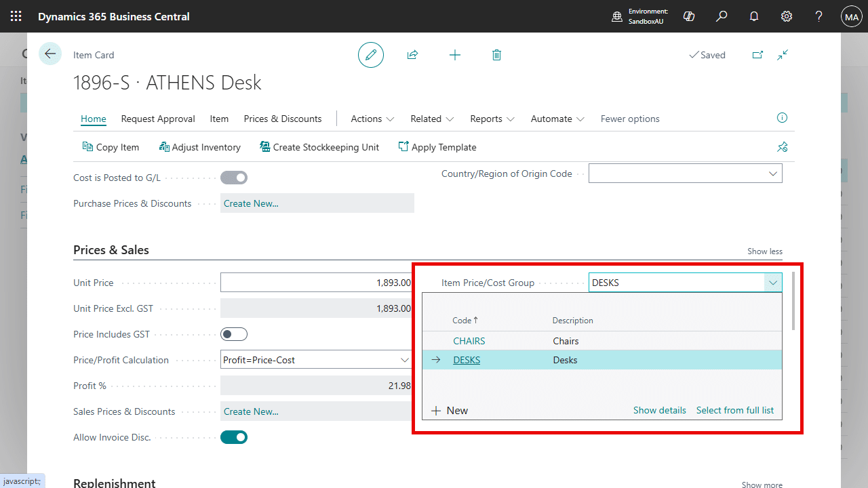
Task: Expand the Actions menu
Action: pos(372,119)
